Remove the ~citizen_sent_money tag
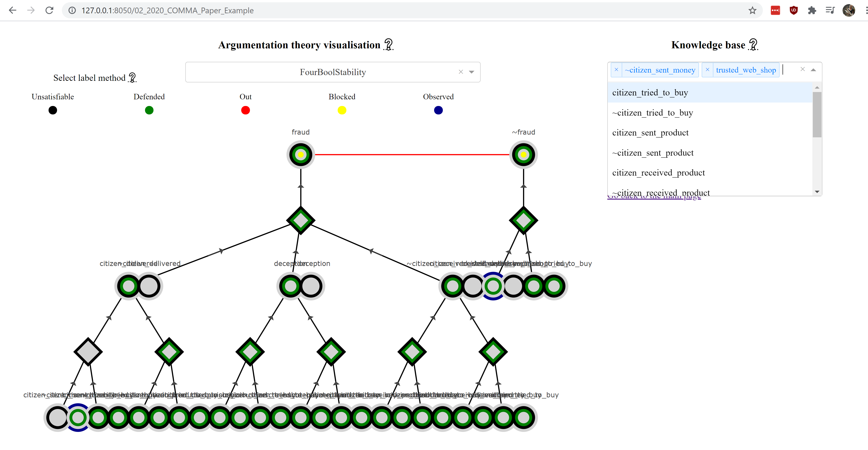The width and height of the screenshot is (868, 450). (x=616, y=70)
